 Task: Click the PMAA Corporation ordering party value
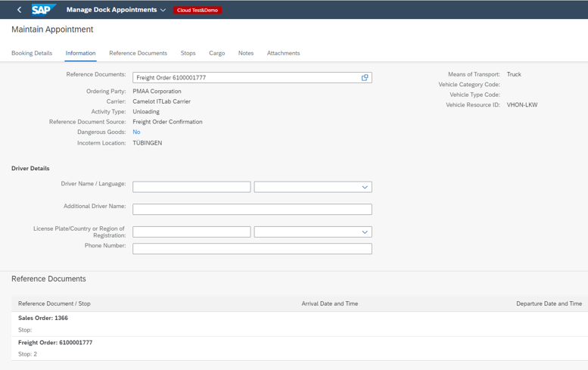pos(157,91)
